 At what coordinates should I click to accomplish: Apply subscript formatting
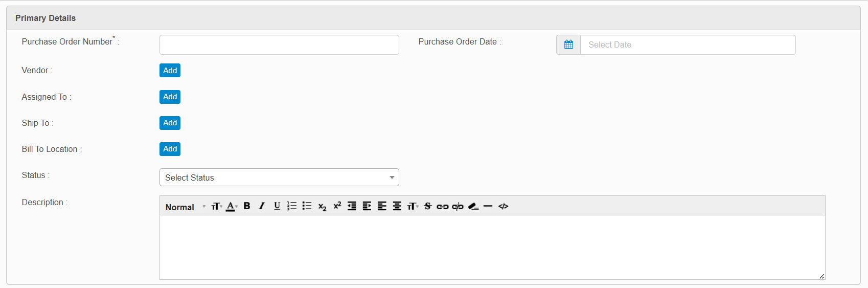(322, 207)
